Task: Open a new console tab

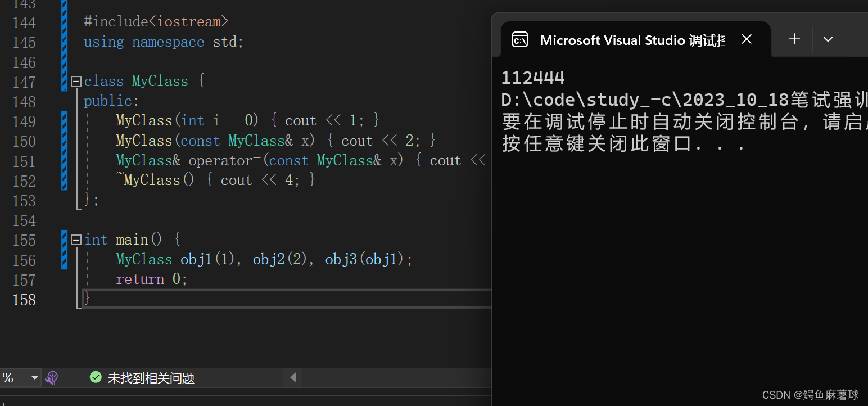Action: coord(794,39)
